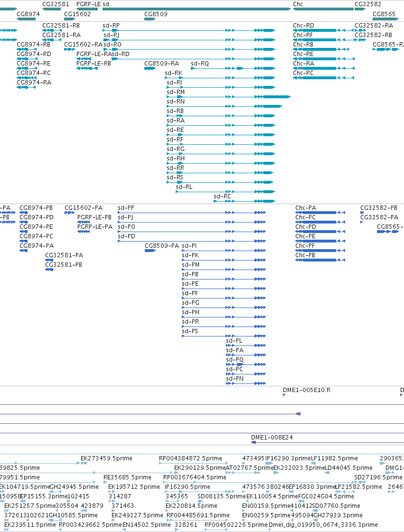The image size is (404, 532).
Task: Click polypeptide CG15602-PA
Action: click(70, 213)
